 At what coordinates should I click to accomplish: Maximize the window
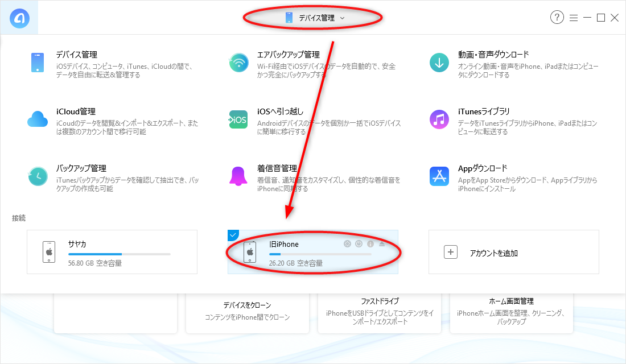601,18
